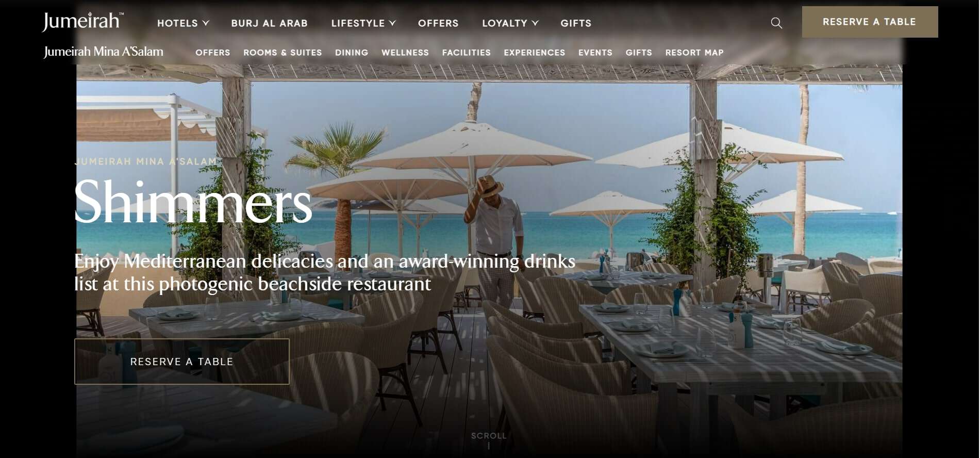This screenshot has width=980, height=458.
Task: Open the Jumeirah Mina A'Salam hotel link
Action: pyautogui.click(x=104, y=52)
